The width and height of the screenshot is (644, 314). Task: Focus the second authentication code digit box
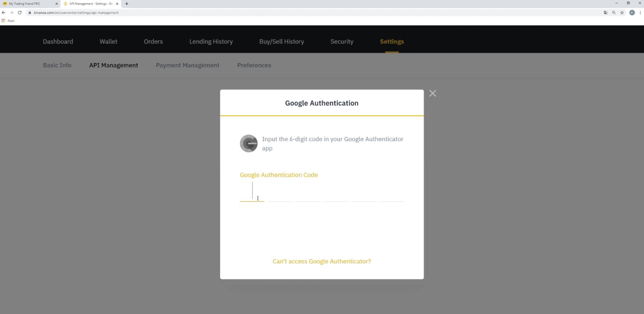280,192
